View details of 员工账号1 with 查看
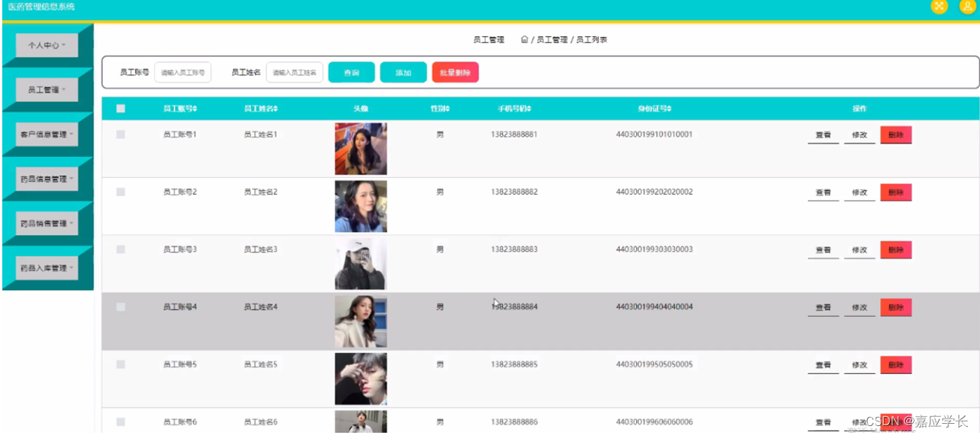 [824, 135]
